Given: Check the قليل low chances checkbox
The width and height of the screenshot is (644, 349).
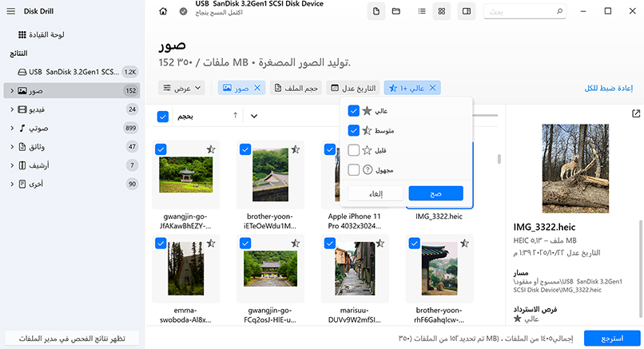Looking at the screenshot, I should coord(354,150).
